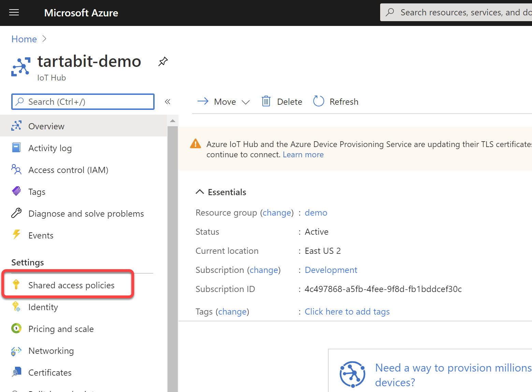
Task: Change tags via Tags (change) link
Action: [232, 311]
